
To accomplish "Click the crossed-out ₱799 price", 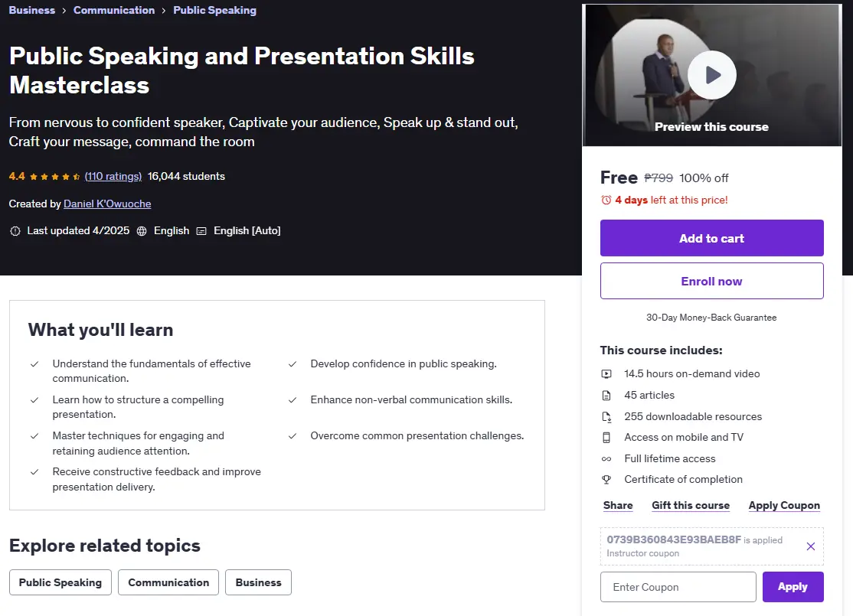I will pos(659,178).
